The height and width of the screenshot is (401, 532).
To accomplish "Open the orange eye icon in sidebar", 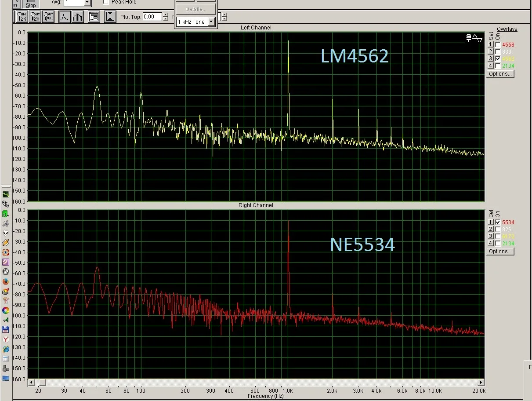I will tap(6, 252).
